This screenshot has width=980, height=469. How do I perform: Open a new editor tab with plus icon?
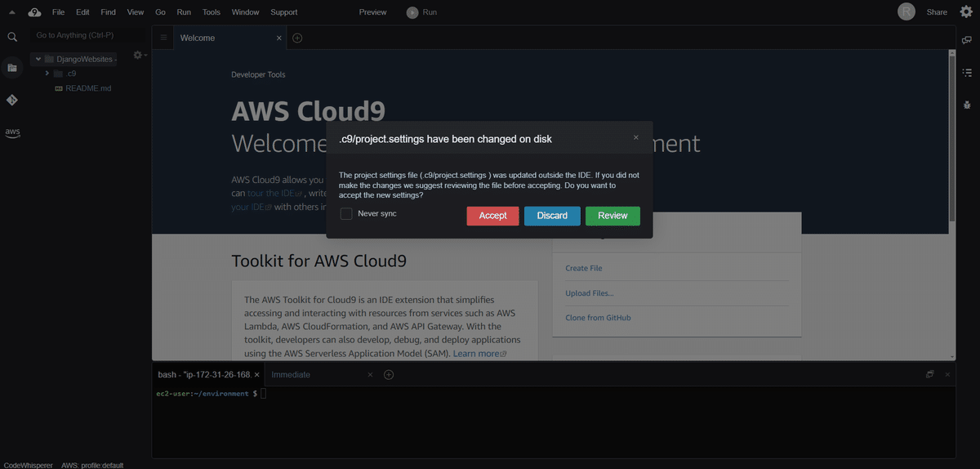coord(297,38)
